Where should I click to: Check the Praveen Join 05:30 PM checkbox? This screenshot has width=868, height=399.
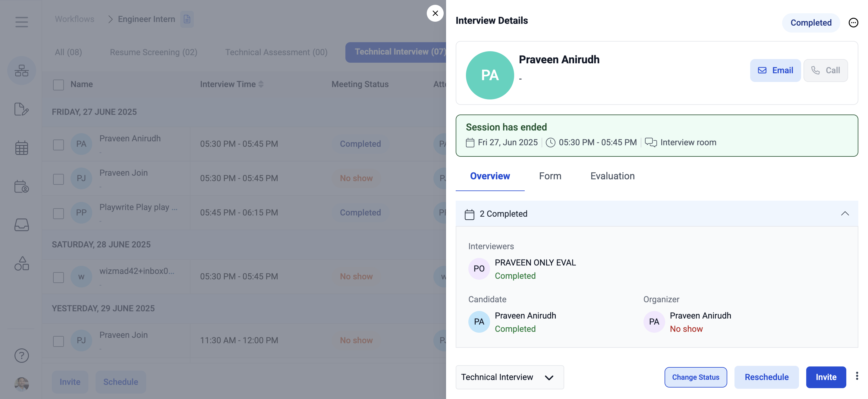pyautogui.click(x=58, y=179)
